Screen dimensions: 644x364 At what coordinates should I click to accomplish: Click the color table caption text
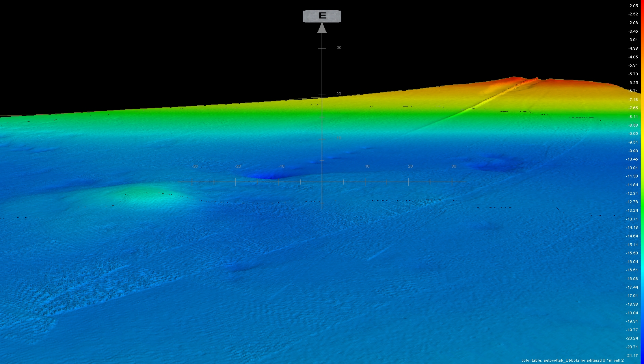[572, 360]
